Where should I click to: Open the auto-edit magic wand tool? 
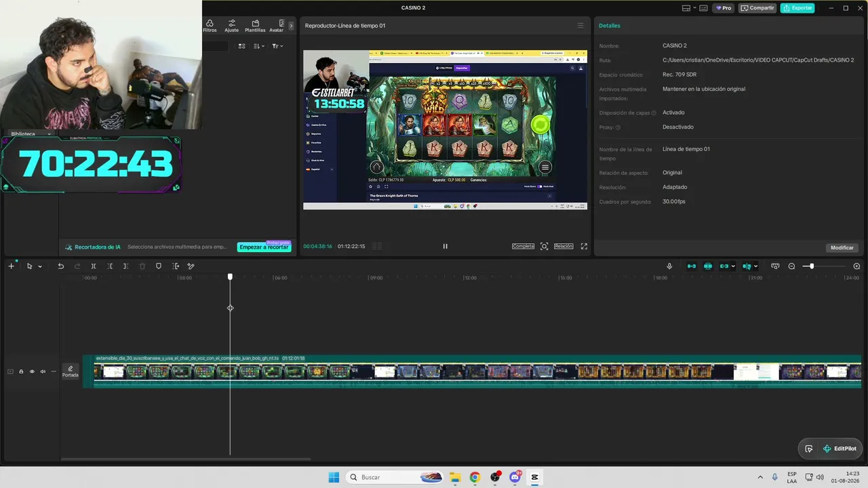tap(191, 266)
